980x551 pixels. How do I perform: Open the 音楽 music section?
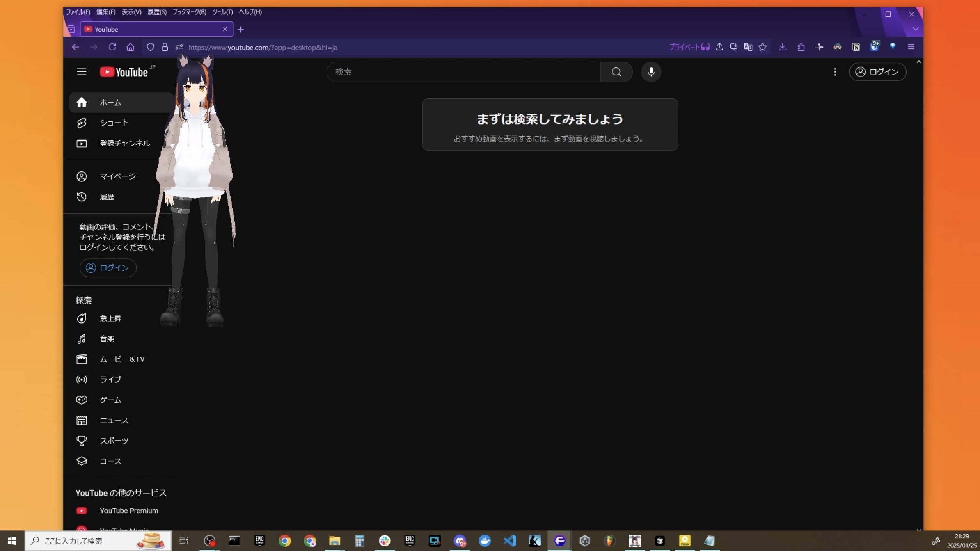click(x=106, y=338)
